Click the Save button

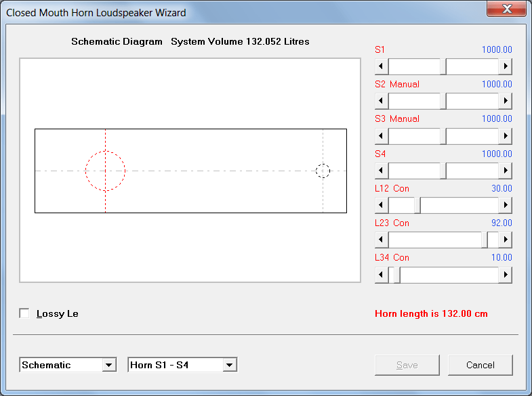tap(407, 365)
